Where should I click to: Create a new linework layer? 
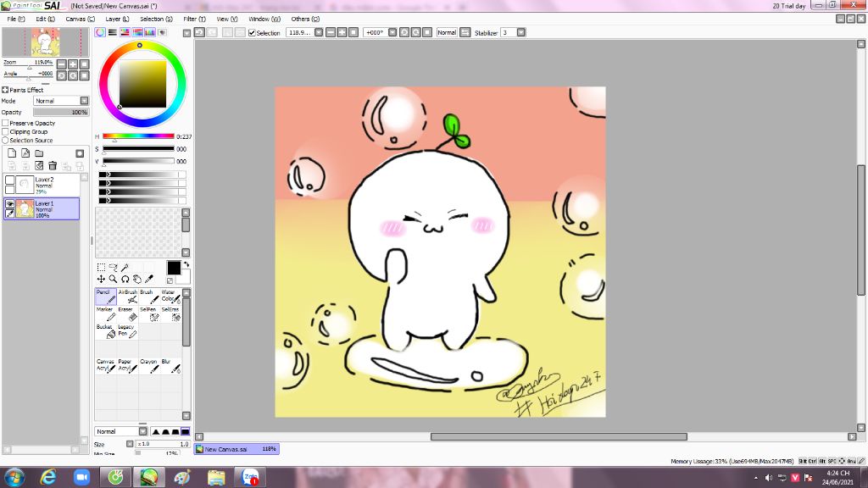tap(25, 153)
